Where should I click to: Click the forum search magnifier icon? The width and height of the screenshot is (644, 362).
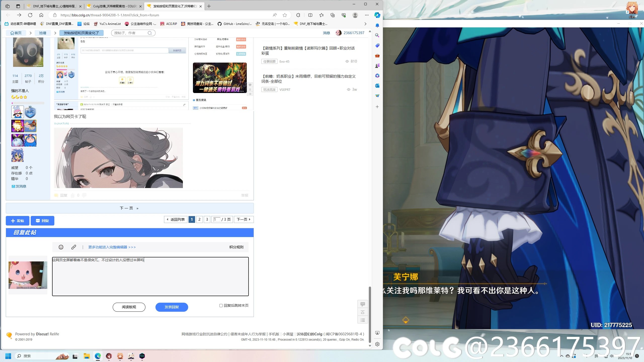[x=150, y=33]
